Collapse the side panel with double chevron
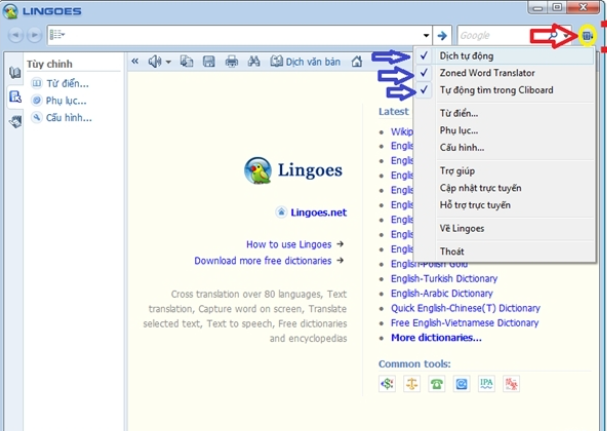Screen dimensions: 607x431 pyautogui.click(x=135, y=61)
